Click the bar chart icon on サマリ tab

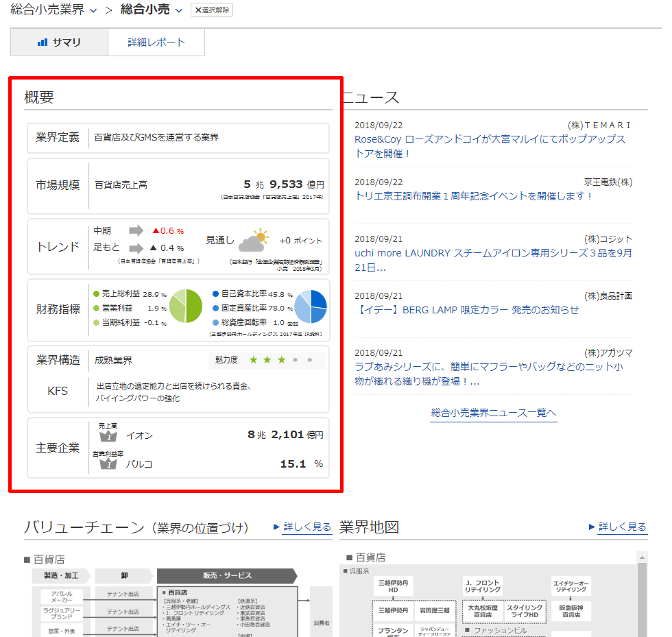click(x=43, y=43)
